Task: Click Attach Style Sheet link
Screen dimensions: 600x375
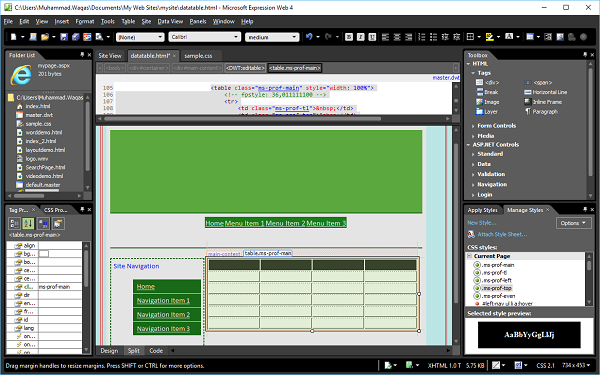Action: tap(502, 234)
